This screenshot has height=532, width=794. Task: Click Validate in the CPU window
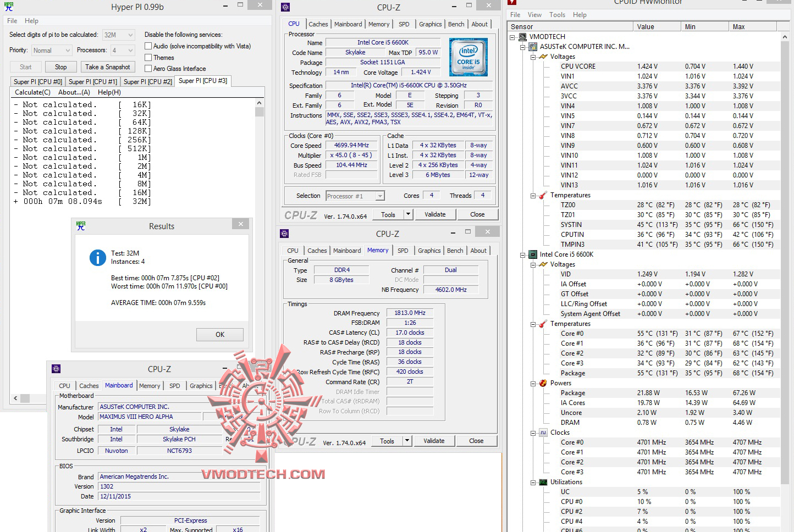435,214
